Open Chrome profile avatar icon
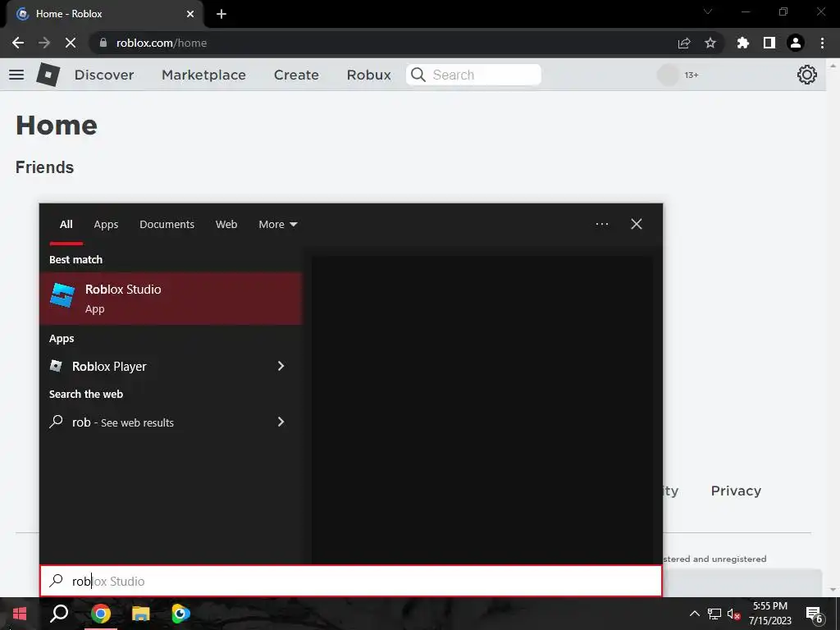 coord(796,43)
